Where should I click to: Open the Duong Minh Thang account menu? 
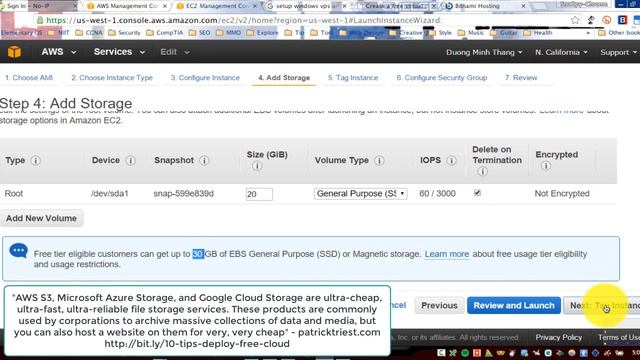pyautogui.click(x=484, y=52)
